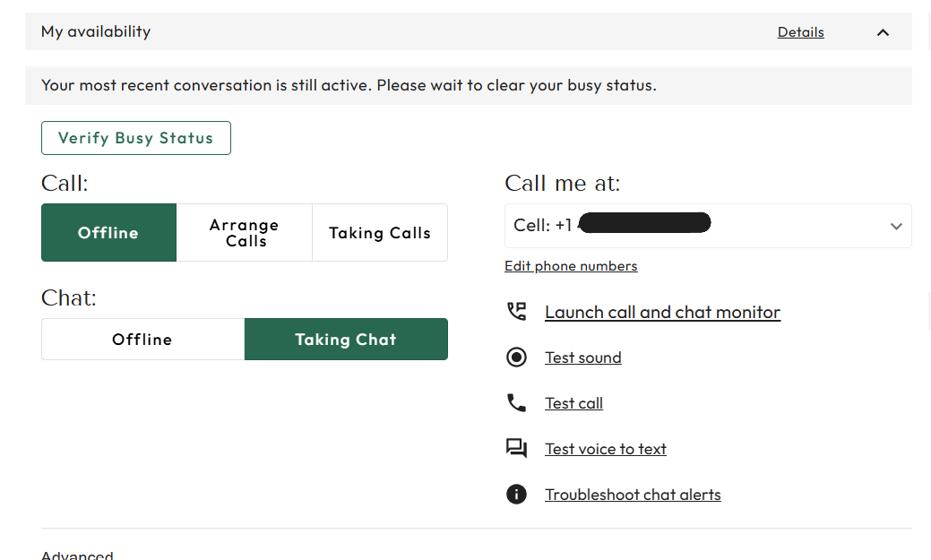Click the phone monitor icon beside Launch call
The width and height of the screenshot is (931, 560).
(x=516, y=312)
